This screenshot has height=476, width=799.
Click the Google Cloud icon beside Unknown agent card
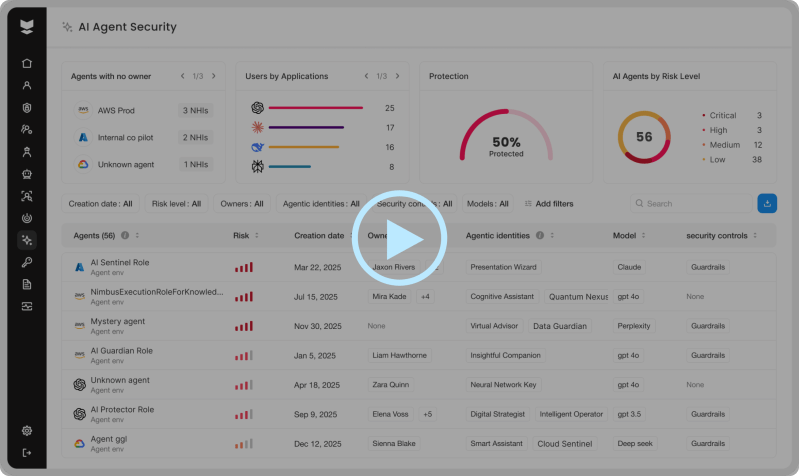[x=83, y=164]
